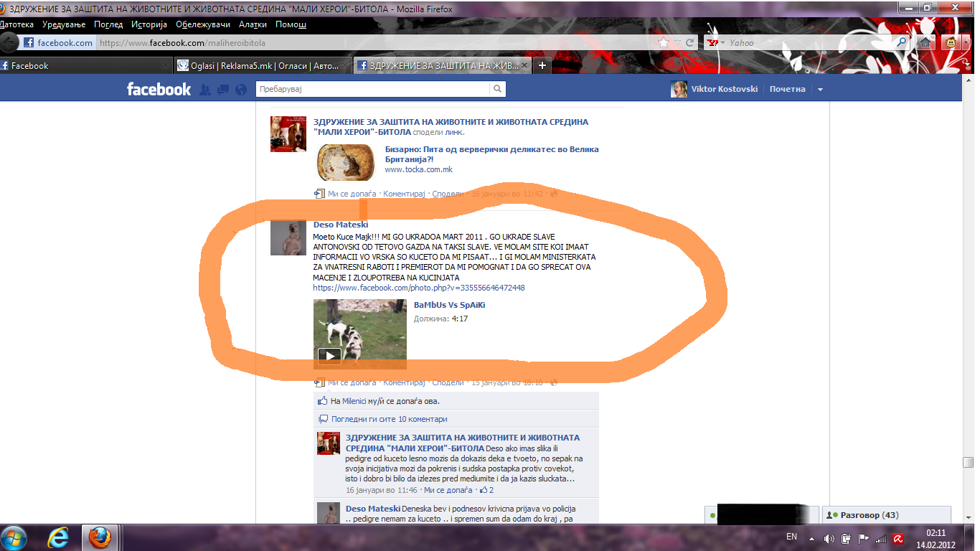This screenshot has width=980, height=551.
Task: Click the Facebook Пребарувај search field
Action: (x=373, y=89)
